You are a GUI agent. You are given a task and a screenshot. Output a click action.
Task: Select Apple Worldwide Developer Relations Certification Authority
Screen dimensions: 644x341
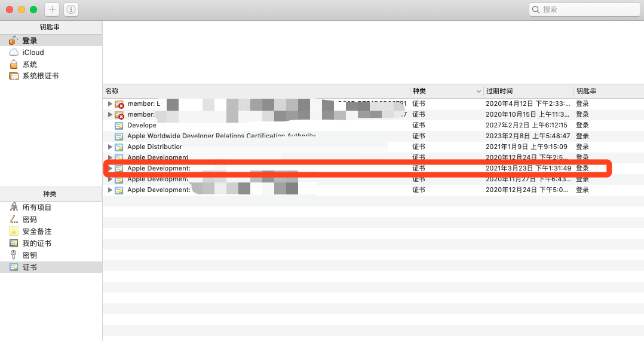[222, 136]
